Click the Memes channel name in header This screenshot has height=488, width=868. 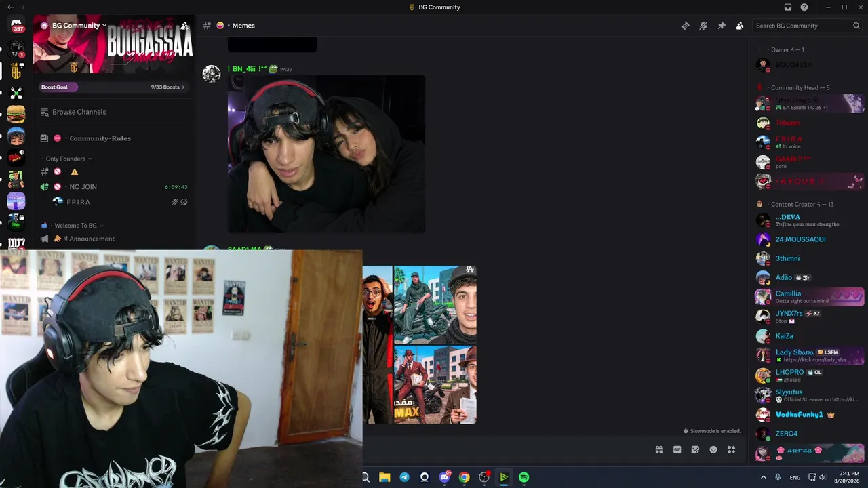pyautogui.click(x=243, y=26)
